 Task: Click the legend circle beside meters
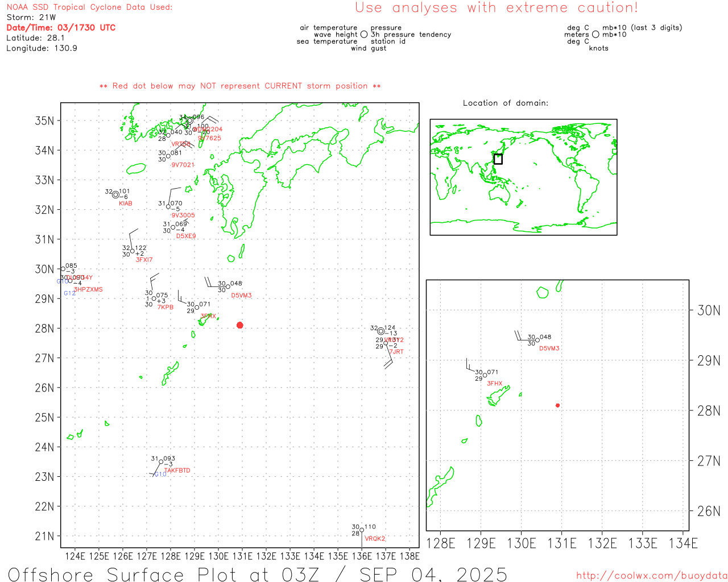(595, 34)
